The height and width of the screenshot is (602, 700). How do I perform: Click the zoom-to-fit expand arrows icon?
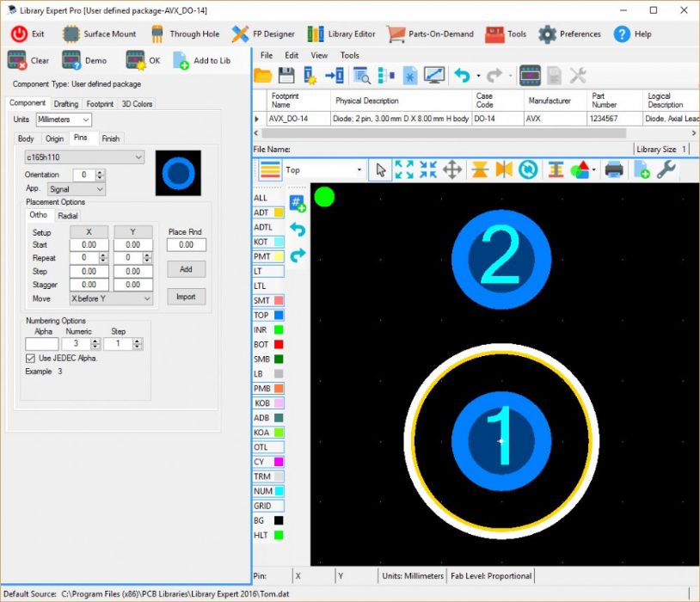[403, 170]
